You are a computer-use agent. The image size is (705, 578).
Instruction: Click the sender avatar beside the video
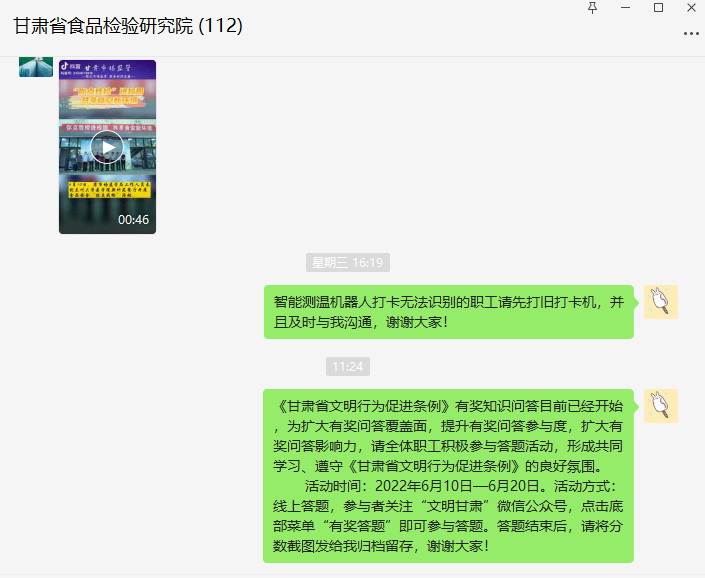click(x=36, y=67)
